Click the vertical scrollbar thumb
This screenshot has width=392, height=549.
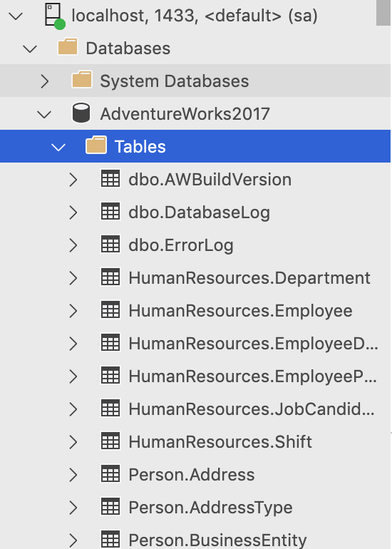(383, 13)
